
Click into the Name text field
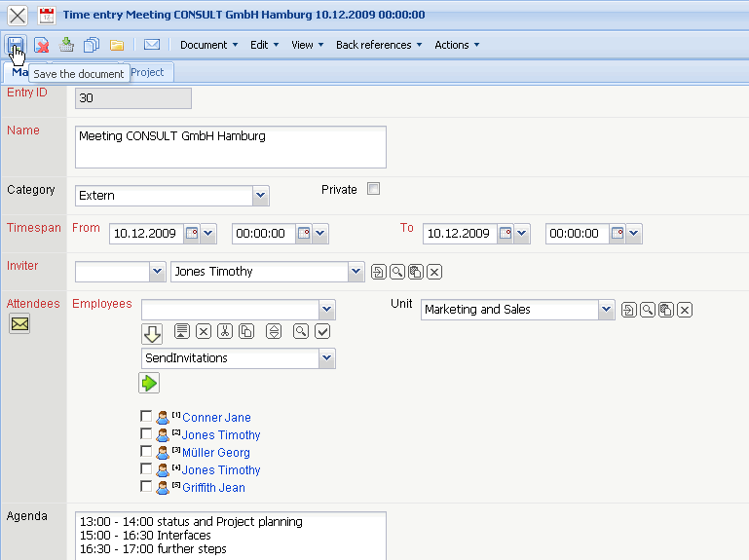point(230,147)
